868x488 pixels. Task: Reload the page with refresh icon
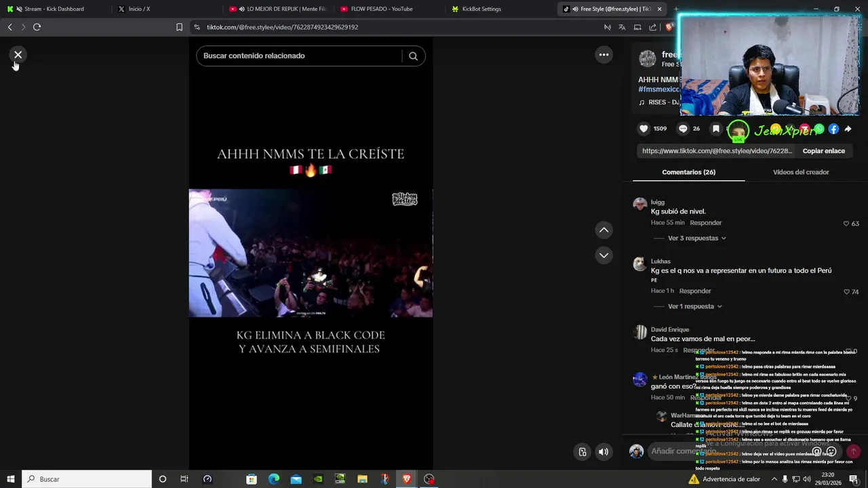[37, 27]
